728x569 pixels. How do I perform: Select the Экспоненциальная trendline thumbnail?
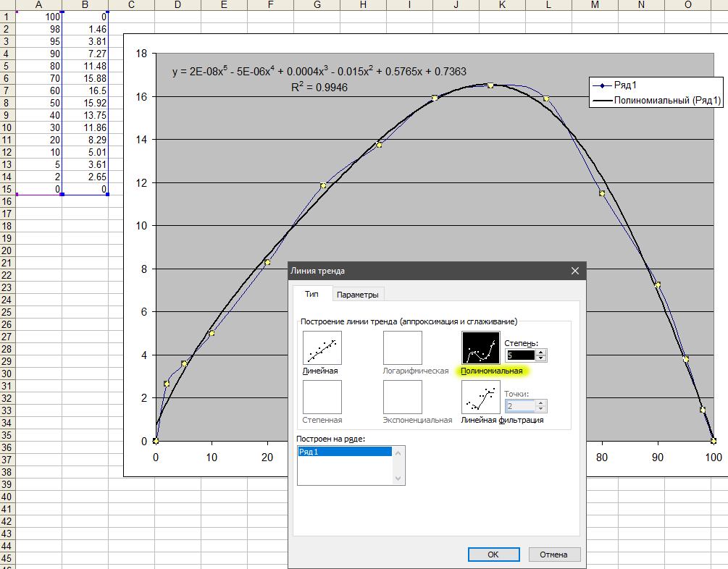tap(402, 397)
